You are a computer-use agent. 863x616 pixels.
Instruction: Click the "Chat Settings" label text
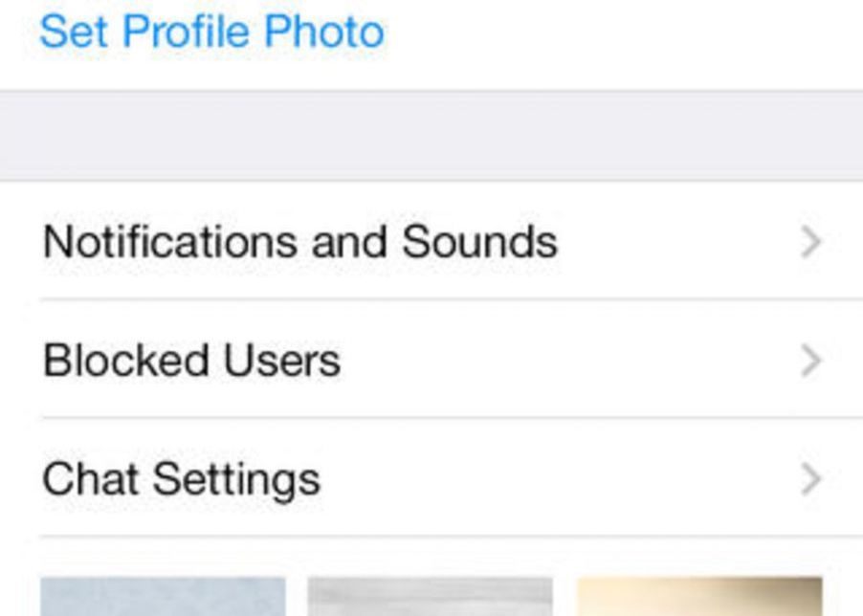181,478
